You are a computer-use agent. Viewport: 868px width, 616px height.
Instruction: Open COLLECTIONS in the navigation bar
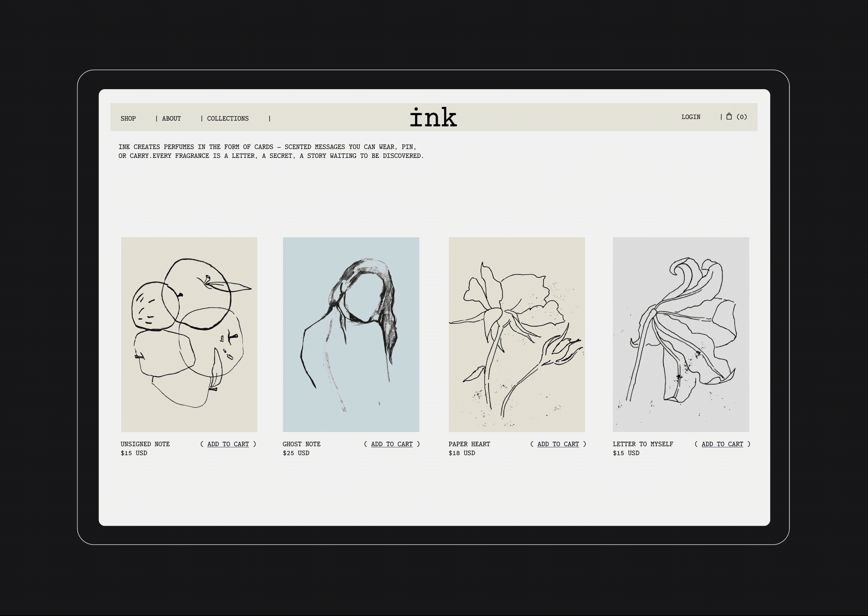pyautogui.click(x=228, y=119)
